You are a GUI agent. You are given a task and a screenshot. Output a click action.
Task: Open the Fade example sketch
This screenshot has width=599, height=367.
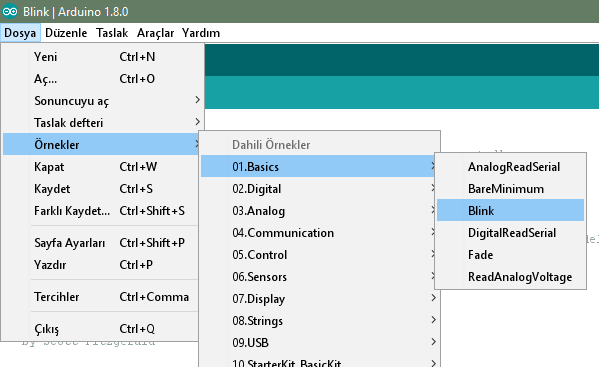tap(510, 255)
